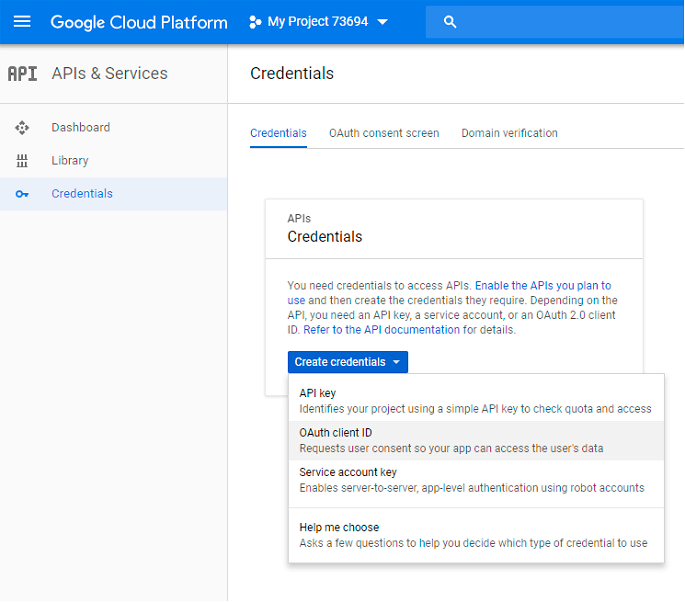Follow the Refer to the API documentation link
The image size is (685, 602).
tap(382, 330)
